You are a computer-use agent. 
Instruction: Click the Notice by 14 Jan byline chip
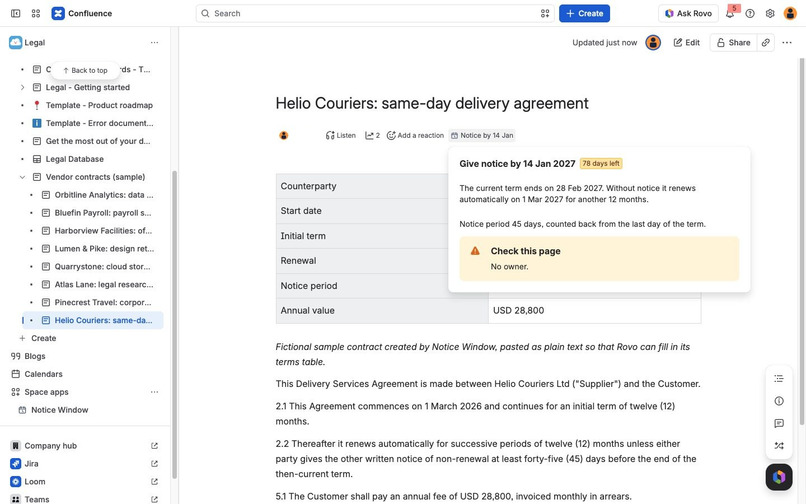pos(482,136)
